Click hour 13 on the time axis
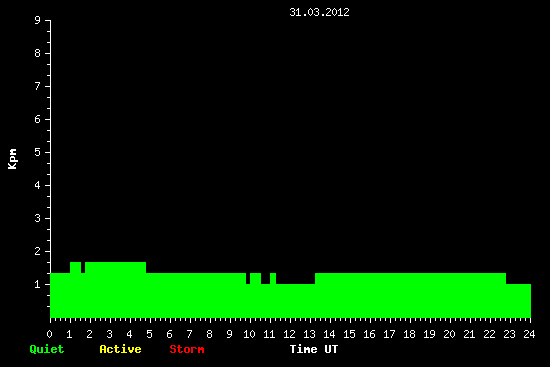This screenshot has height=367, width=550. pos(309,334)
